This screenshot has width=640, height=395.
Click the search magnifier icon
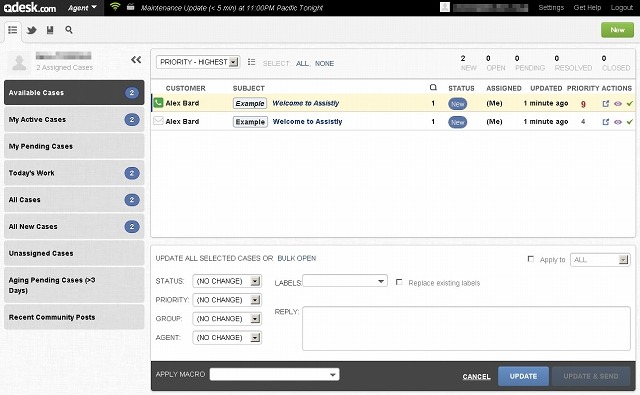pos(69,30)
